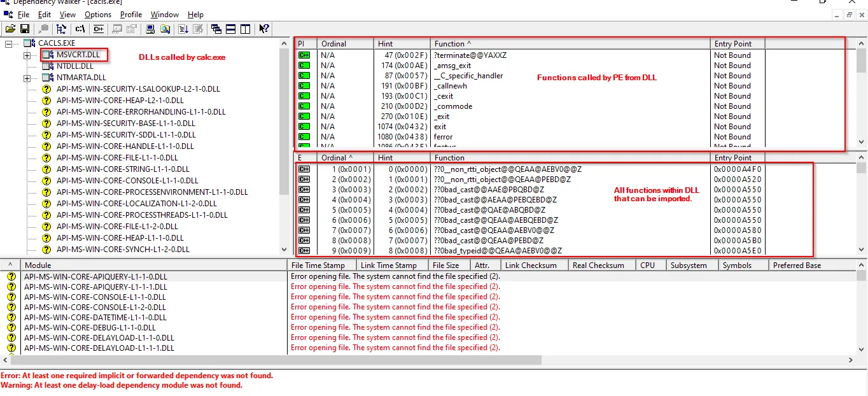The width and height of the screenshot is (868, 396).
Task: Toggle the full paths C:\ toolbar button
Action: 80,29
